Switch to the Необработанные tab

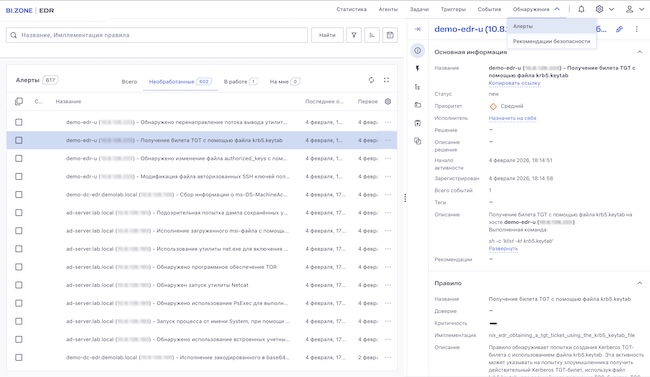point(180,82)
